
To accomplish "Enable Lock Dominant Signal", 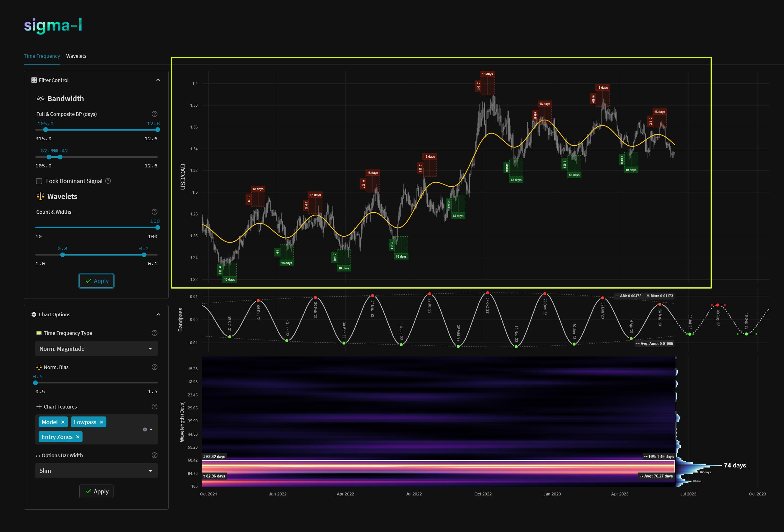I will click(39, 181).
